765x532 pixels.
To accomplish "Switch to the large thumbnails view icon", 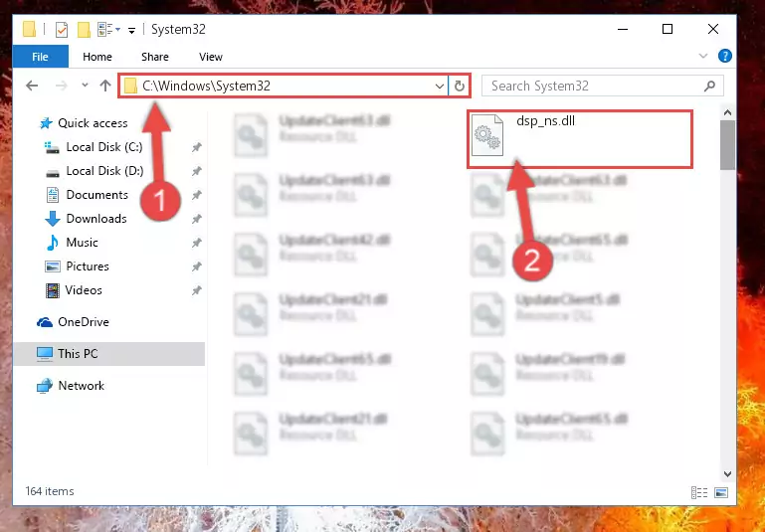I will click(x=721, y=492).
